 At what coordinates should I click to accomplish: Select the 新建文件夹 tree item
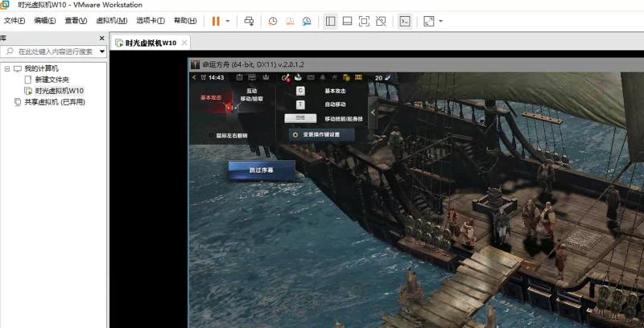click(52, 80)
